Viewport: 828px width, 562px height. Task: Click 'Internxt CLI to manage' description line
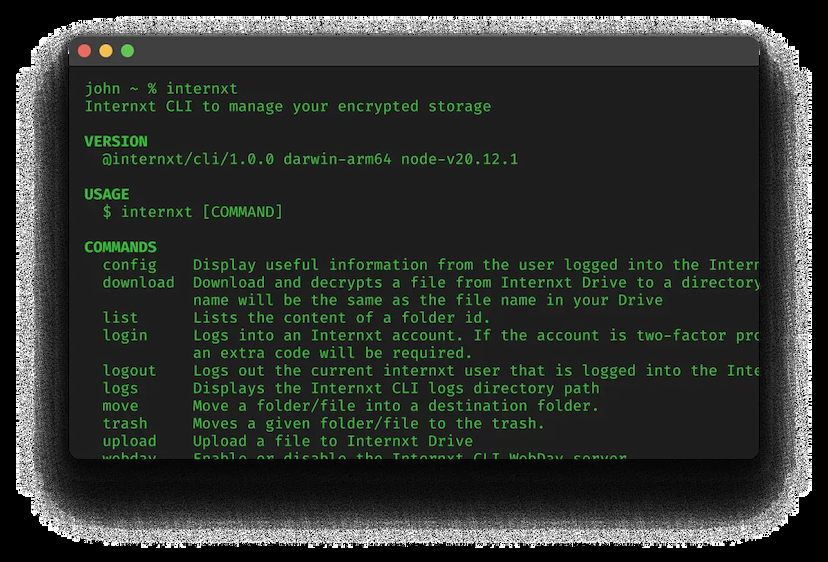tap(287, 106)
